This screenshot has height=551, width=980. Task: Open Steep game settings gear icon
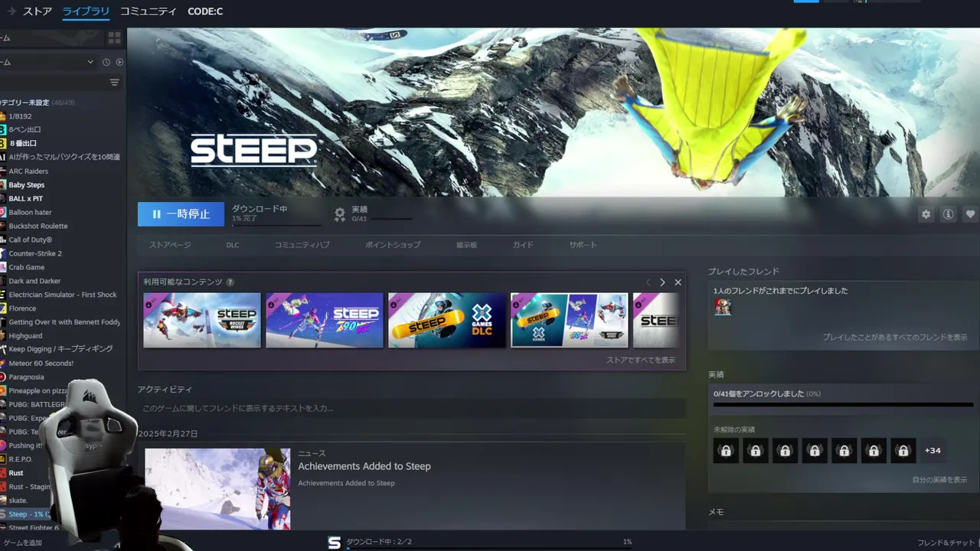click(926, 214)
